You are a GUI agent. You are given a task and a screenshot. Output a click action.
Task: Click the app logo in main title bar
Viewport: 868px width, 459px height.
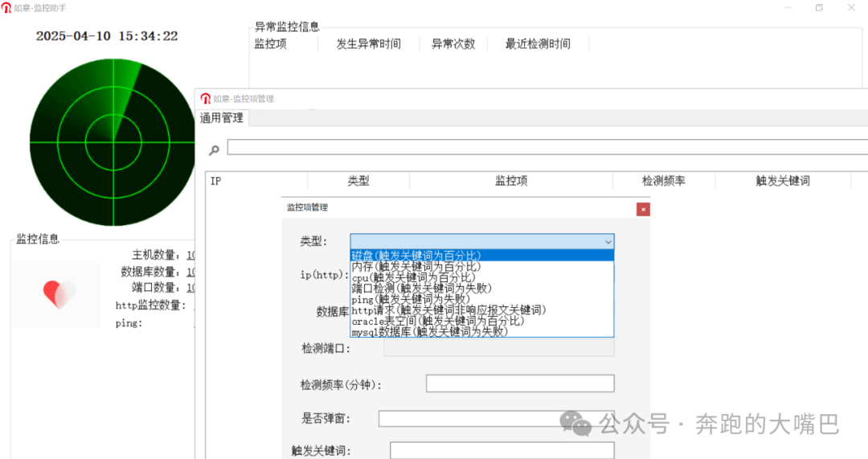click(x=6, y=8)
